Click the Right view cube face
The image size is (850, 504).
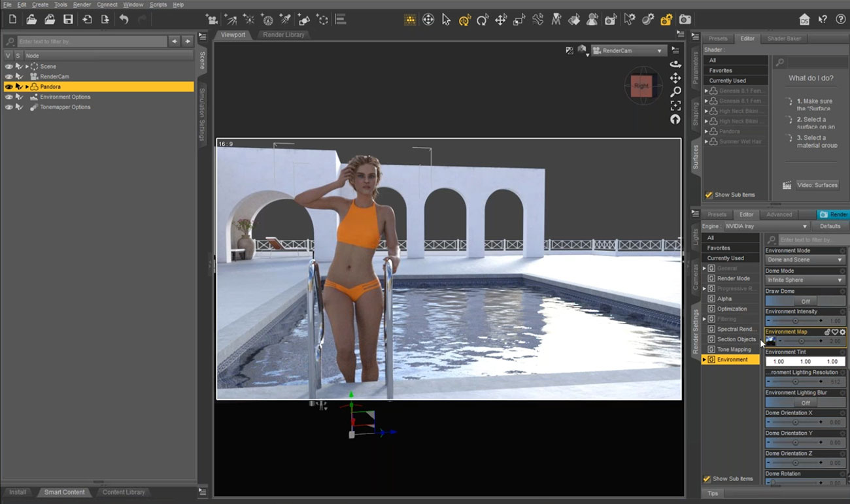(x=641, y=86)
